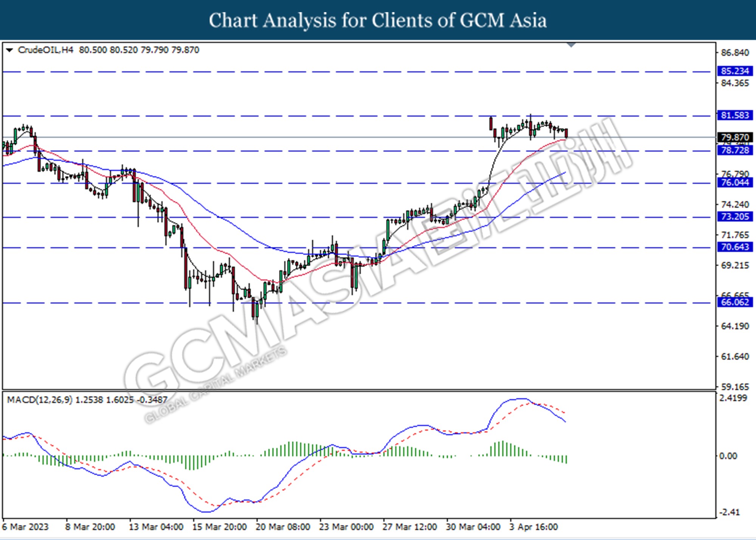Click the 84.365 price axis value
The image size is (756, 540).
pos(735,83)
